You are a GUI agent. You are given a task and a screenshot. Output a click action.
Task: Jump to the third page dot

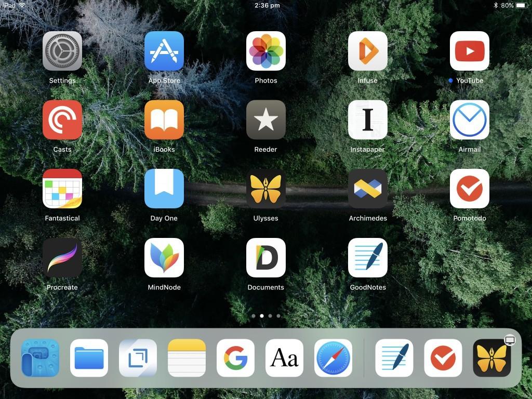tap(270, 316)
